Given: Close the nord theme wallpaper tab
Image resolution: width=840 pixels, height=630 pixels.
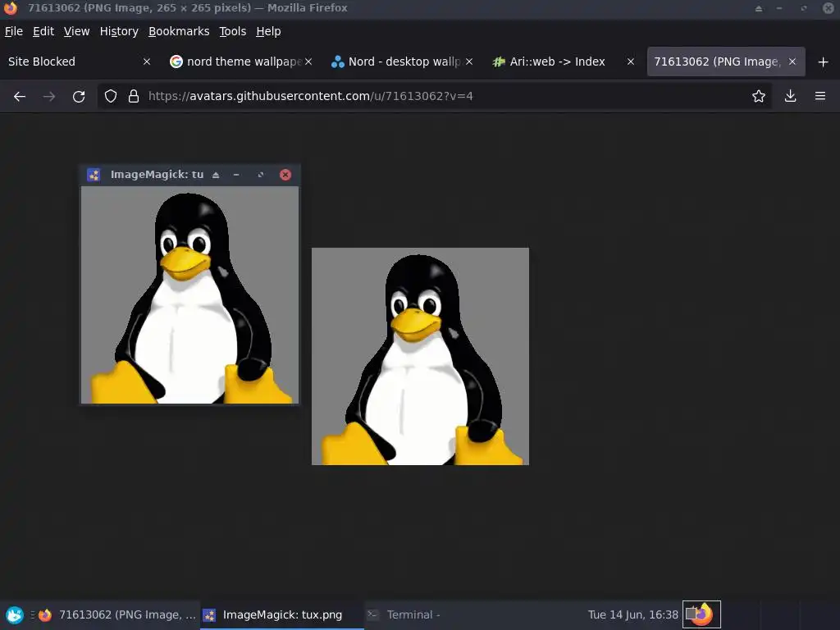Looking at the screenshot, I should click(x=308, y=62).
